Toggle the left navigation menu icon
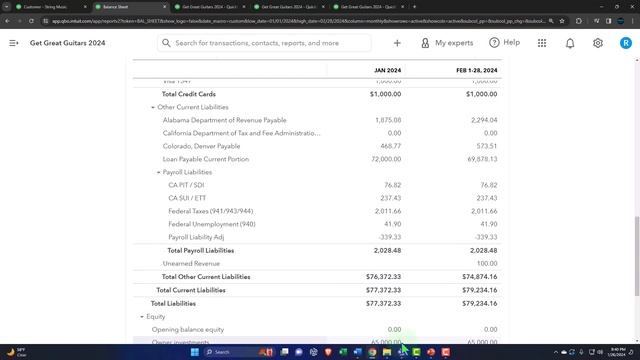Viewport: 640px width, 360px height. pos(13,43)
